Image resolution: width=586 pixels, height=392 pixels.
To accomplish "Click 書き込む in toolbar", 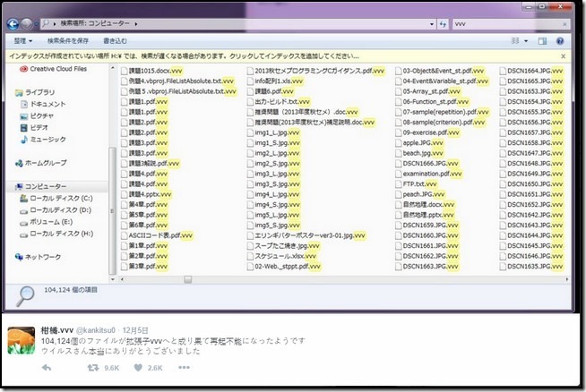I will 115,40.
